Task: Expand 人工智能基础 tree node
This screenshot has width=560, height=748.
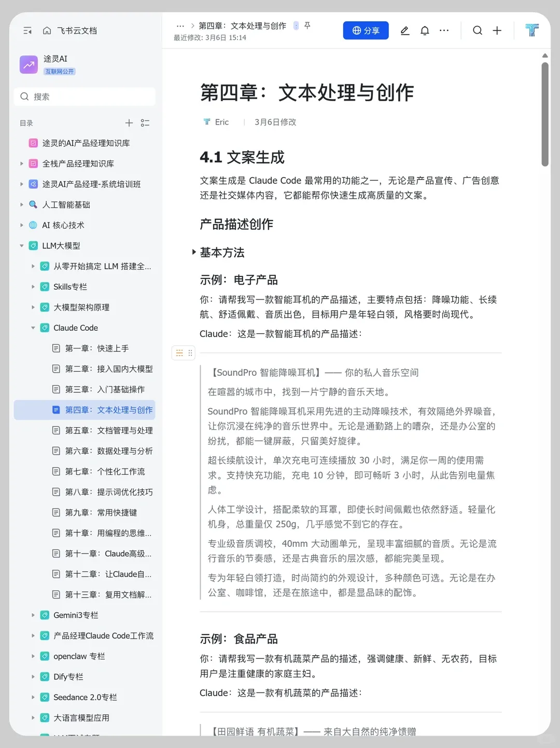Action: tap(22, 205)
